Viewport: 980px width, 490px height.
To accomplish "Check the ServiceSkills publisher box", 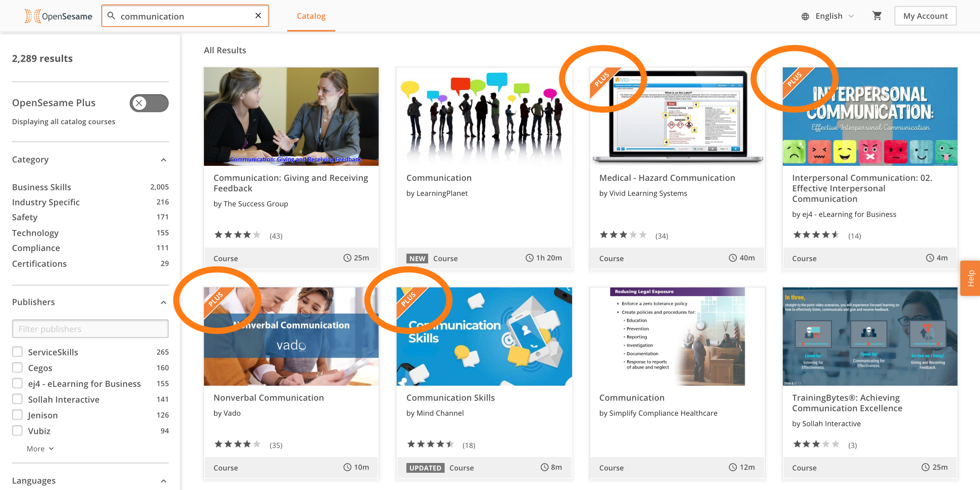I will pos(17,352).
